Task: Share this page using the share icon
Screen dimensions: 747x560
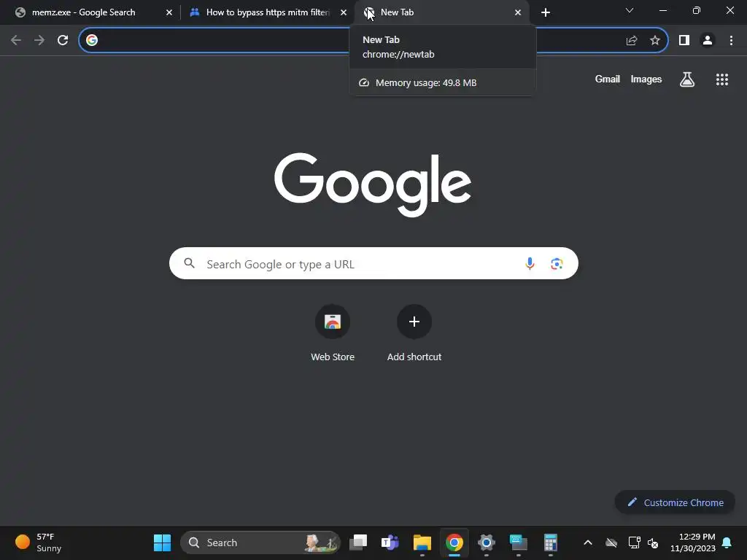Action: (632, 41)
